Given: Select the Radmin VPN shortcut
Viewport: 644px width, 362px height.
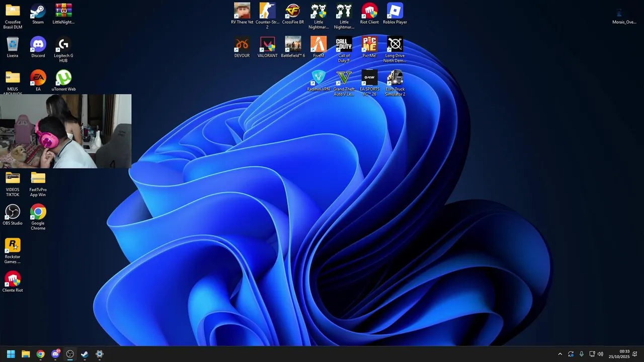Looking at the screenshot, I should [318, 80].
